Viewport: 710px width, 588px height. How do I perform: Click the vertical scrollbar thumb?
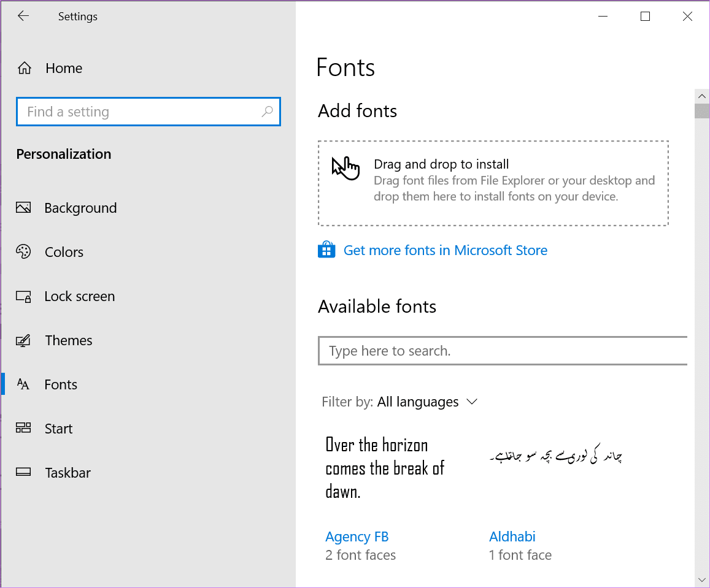702,111
